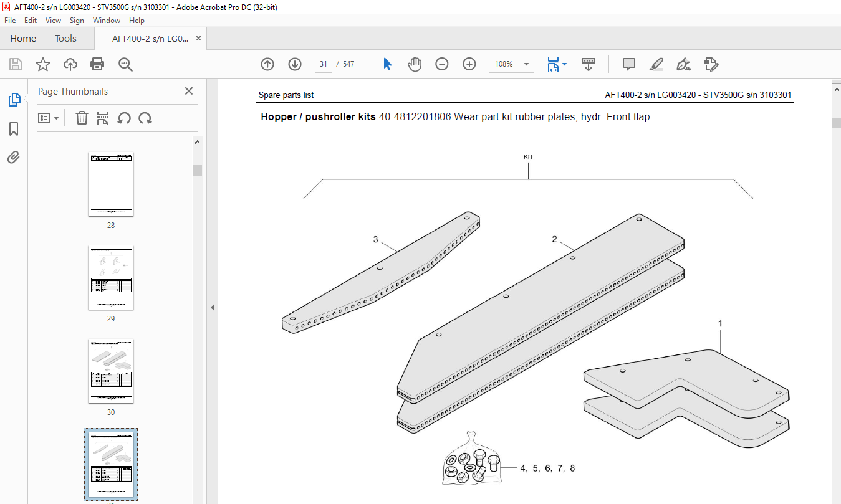Select the AFT400-2 s/n LG0... document tab
This screenshot has width=841, height=504.
pyautogui.click(x=150, y=39)
